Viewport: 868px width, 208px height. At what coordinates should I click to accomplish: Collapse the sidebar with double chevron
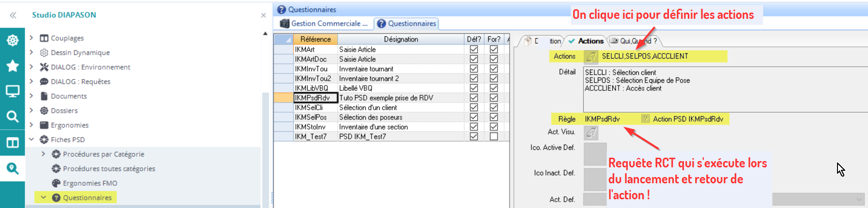(x=13, y=15)
